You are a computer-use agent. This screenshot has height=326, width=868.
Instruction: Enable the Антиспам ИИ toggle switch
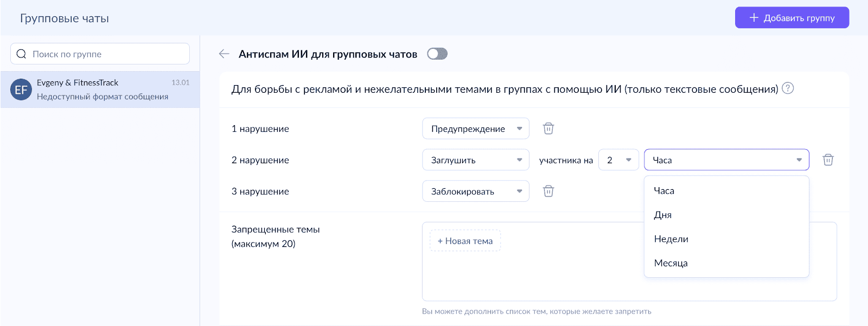tap(437, 54)
